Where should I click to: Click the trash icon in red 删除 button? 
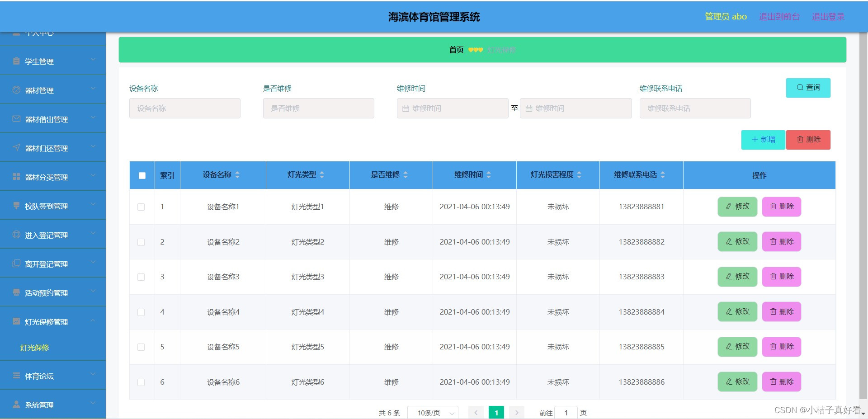pyautogui.click(x=800, y=140)
